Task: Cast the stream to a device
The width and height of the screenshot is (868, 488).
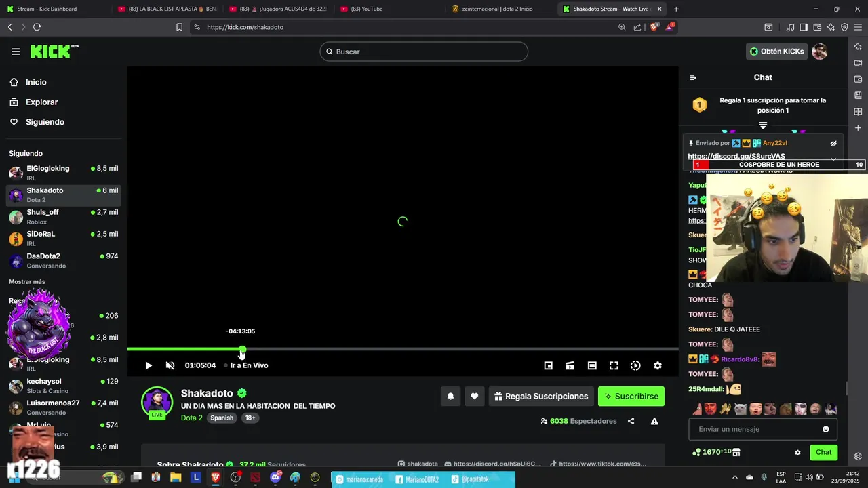Action: [570, 365]
